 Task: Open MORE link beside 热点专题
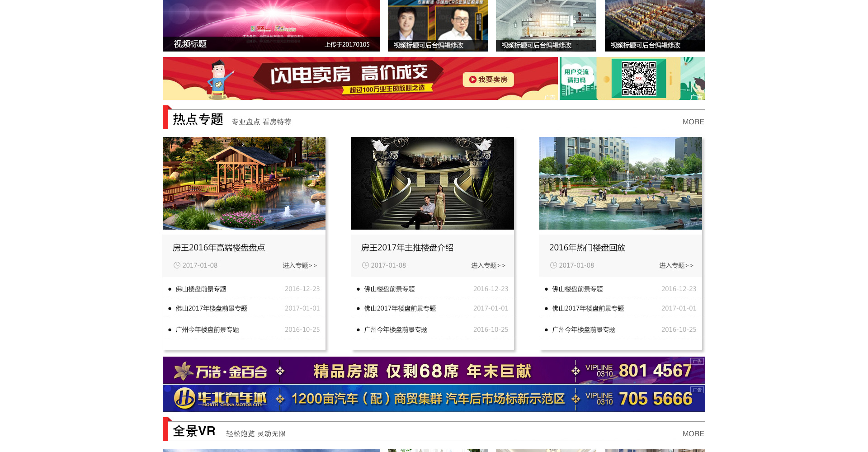pos(693,122)
